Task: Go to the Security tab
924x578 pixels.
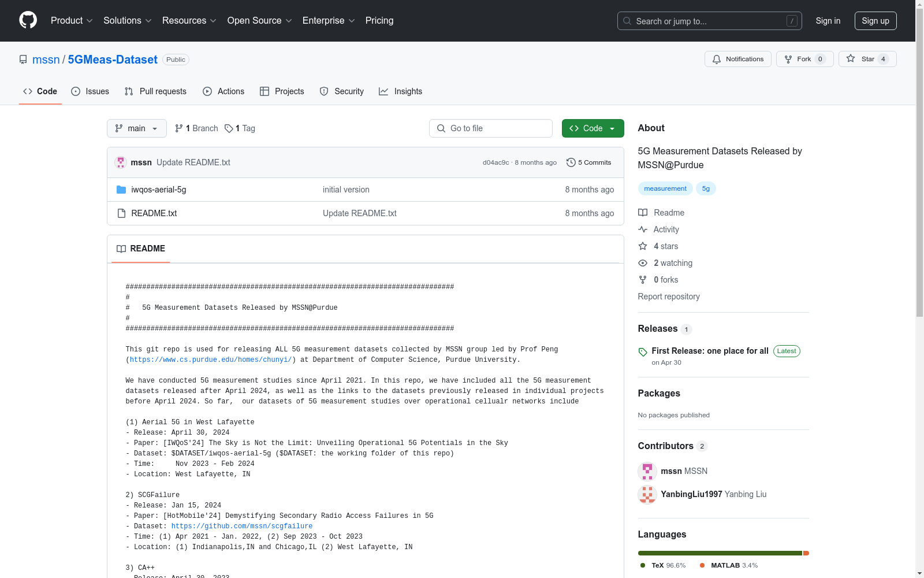Action: pos(342,91)
